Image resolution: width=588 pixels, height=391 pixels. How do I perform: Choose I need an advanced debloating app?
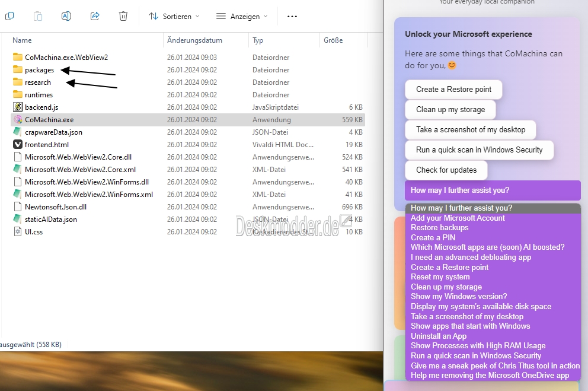(493, 258)
